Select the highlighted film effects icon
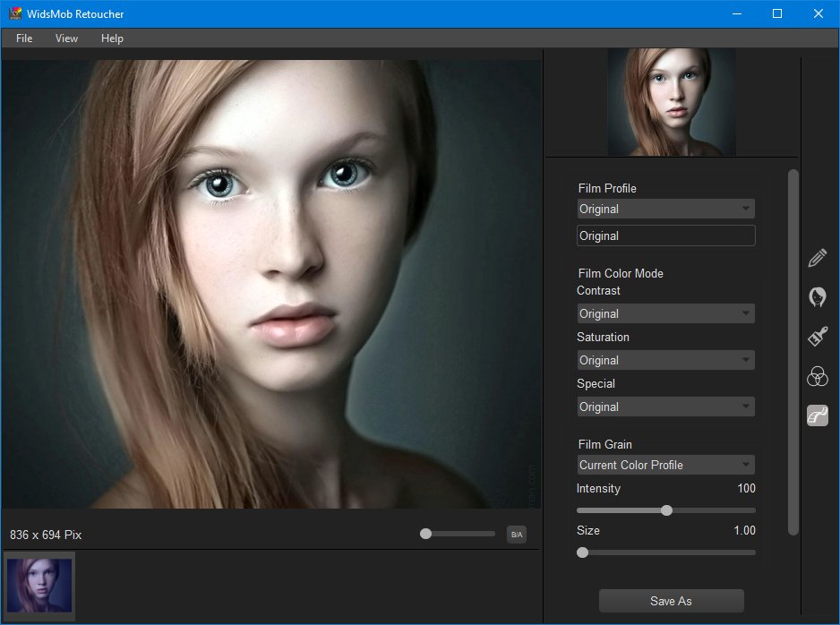The width and height of the screenshot is (840, 625). (818, 415)
